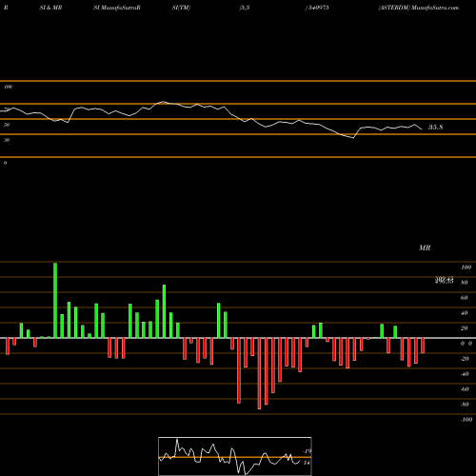
Task: Click the MR axis label -100 on right
Action: [x=466, y=420]
